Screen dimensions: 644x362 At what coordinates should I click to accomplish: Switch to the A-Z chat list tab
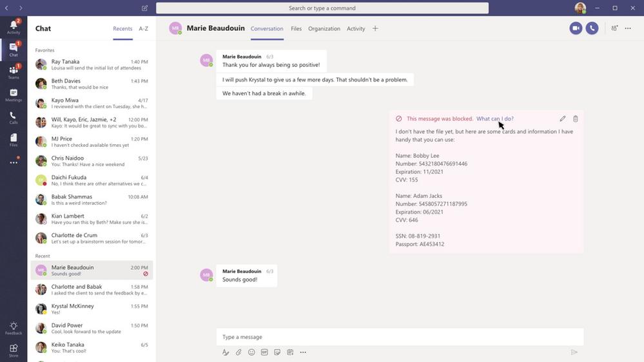coord(143,29)
